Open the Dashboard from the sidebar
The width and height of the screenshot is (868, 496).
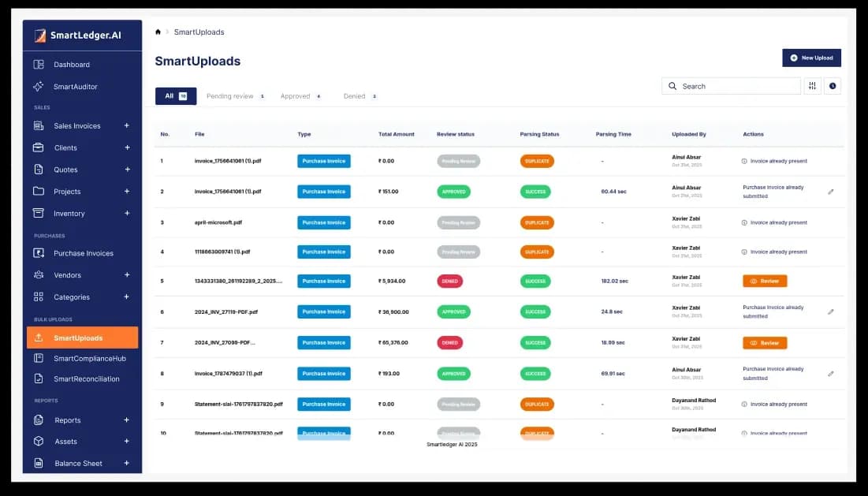(x=71, y=64)
